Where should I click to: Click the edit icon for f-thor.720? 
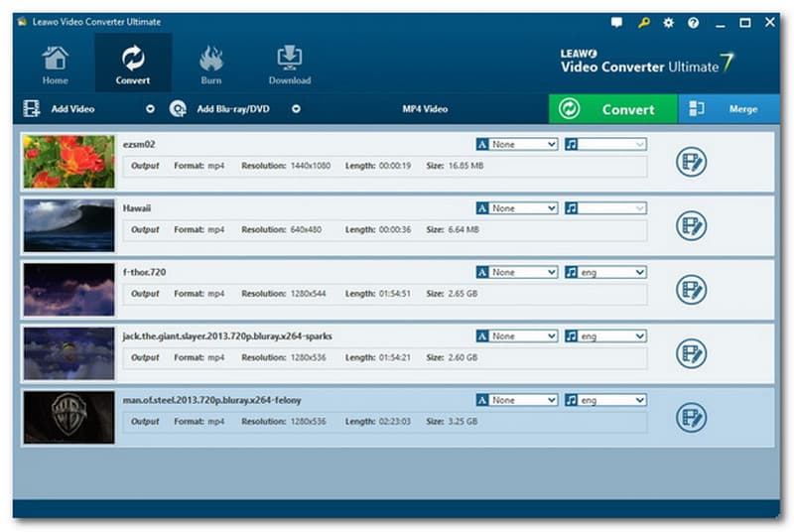tap(691, 289)
